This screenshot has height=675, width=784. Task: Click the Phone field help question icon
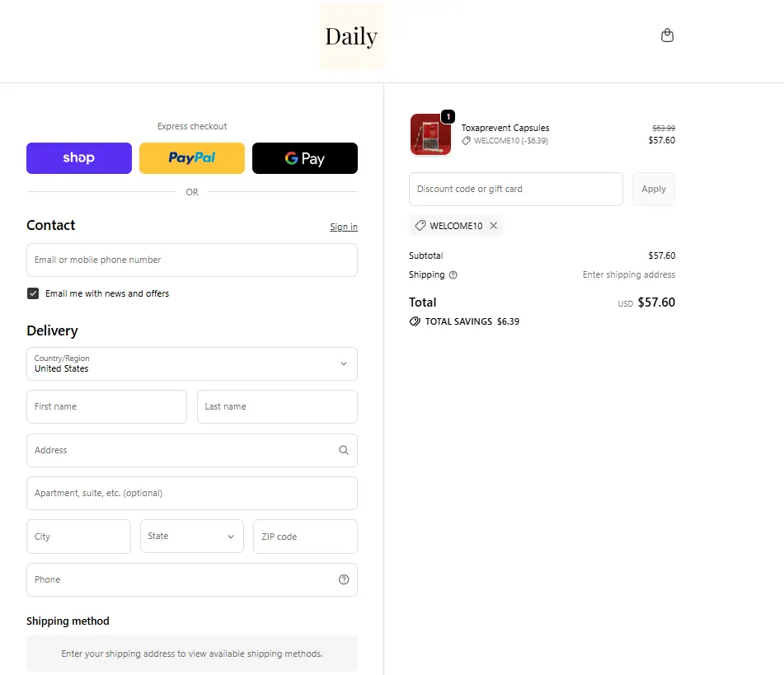(x=344, y=579)
